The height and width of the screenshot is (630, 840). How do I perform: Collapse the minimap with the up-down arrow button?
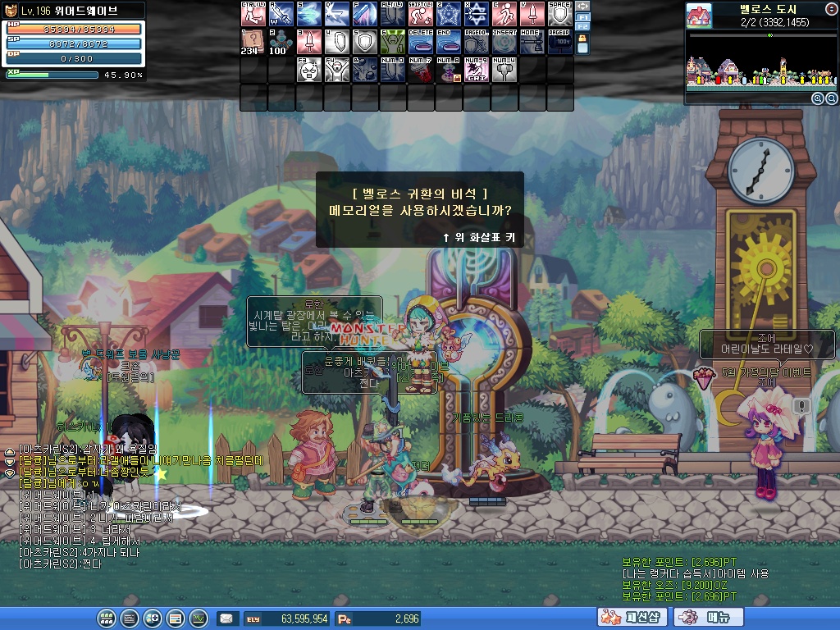pos(829,9)
